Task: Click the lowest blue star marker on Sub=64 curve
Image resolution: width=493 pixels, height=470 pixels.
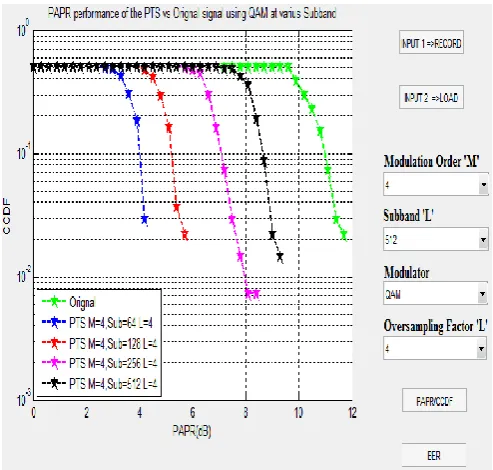Action: [144, 219]
